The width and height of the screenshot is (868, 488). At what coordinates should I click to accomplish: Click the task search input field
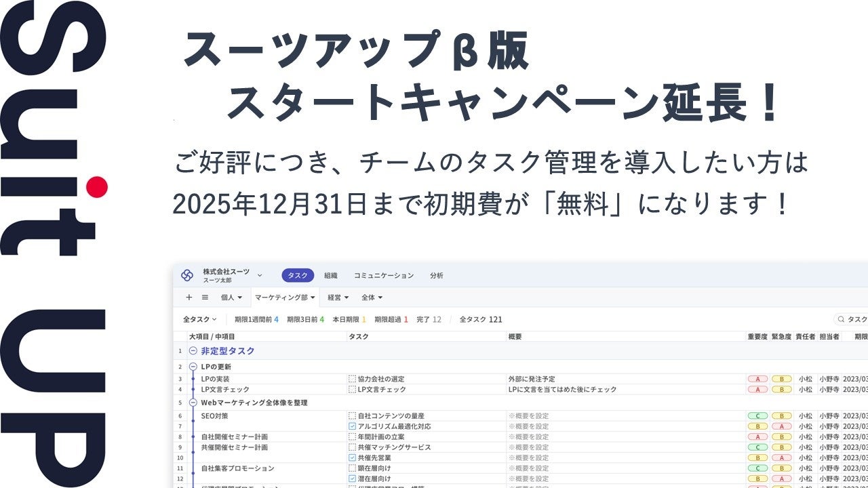tap(851, 319)
